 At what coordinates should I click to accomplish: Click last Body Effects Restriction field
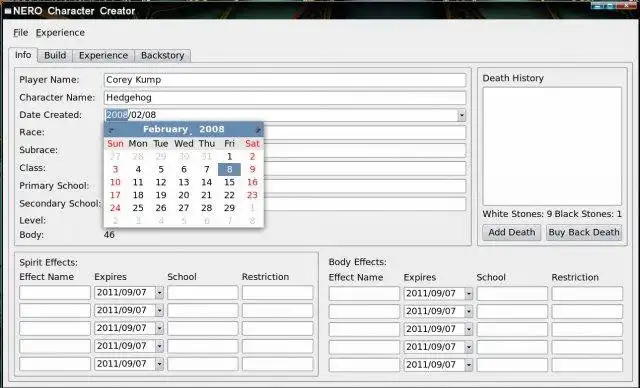(x=587, y=365)
